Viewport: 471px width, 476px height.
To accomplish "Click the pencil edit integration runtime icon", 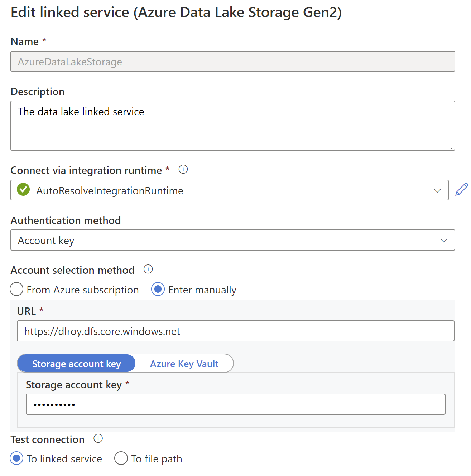I will click(x=461, y=190).
